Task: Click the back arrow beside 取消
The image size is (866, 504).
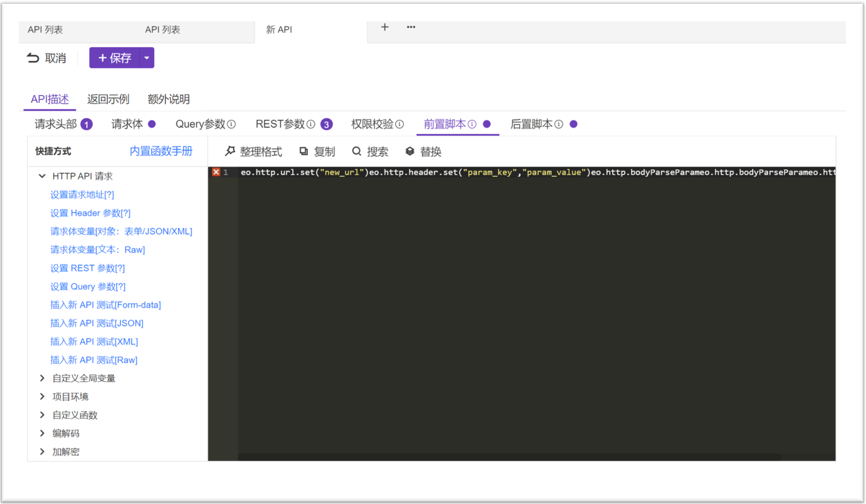Action: [33, 57]
